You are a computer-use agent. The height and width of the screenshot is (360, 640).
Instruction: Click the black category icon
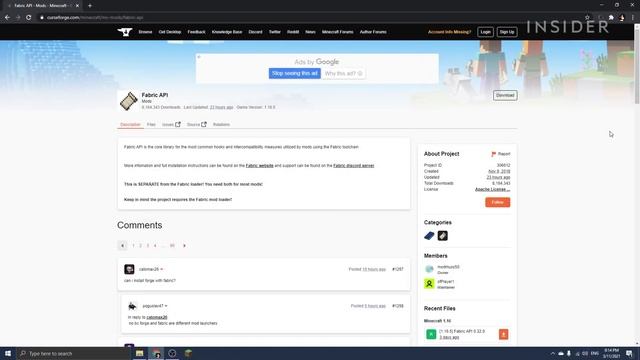coord(443,236)
